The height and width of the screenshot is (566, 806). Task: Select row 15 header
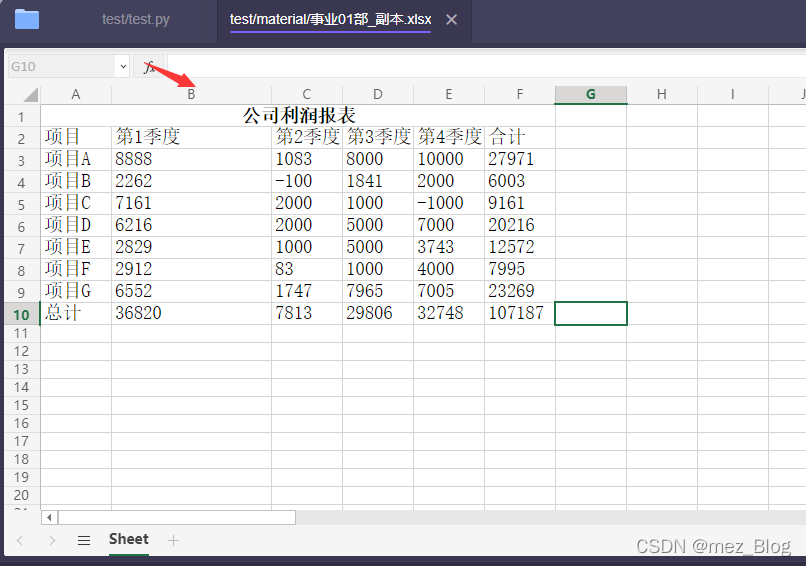[x=22, y=405]
